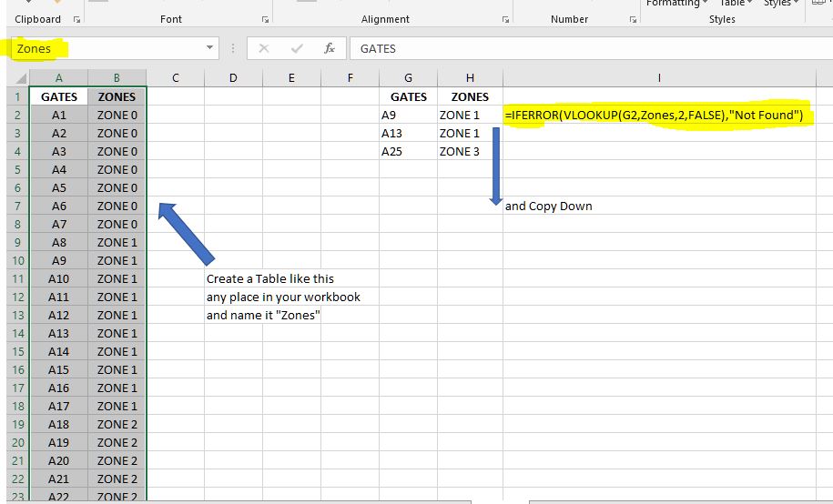Click cell B19 with ZONE 2
Viewport: 833px width, 504px height.
117,424
